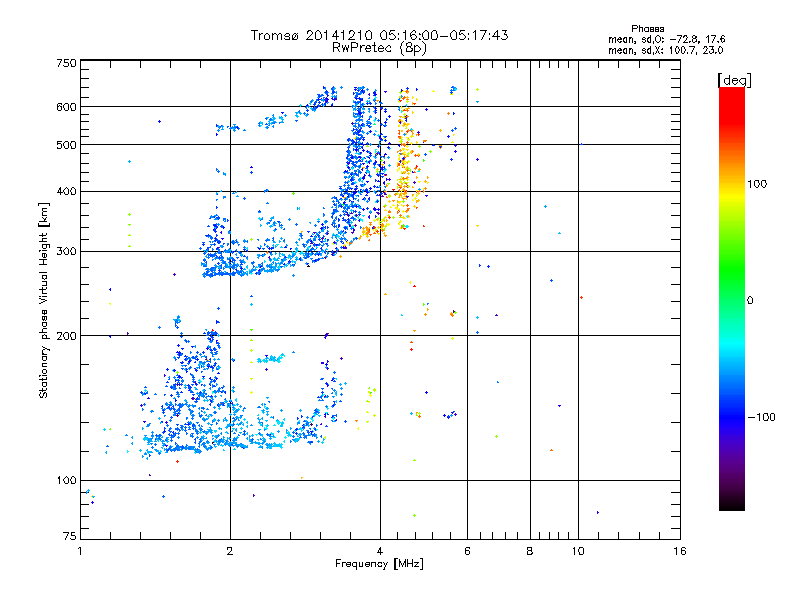Image resolution: width=800 pixels, height=600 pixels.
Task: Click the x-axis tick label '2'
Action: tap(230, 551)
